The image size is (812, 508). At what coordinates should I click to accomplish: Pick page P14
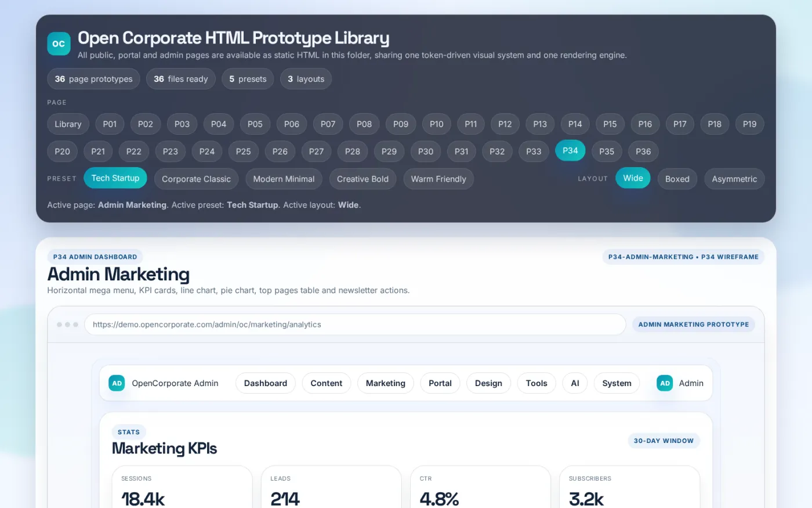[x=575, y=124]
